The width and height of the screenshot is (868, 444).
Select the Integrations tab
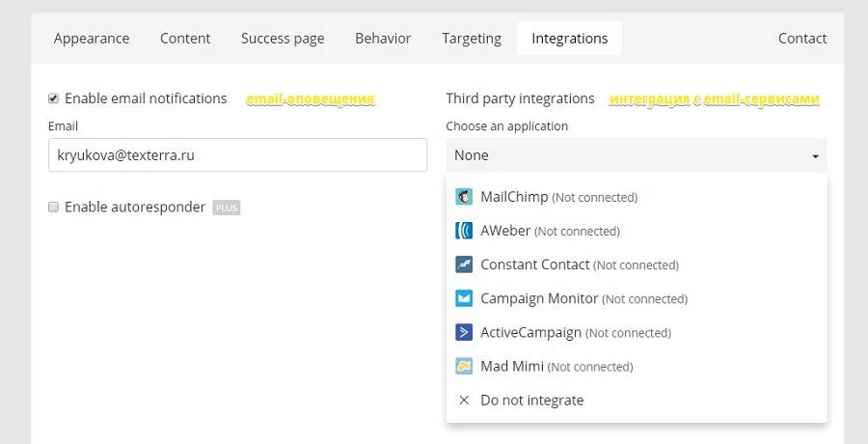tap(570, 39)
